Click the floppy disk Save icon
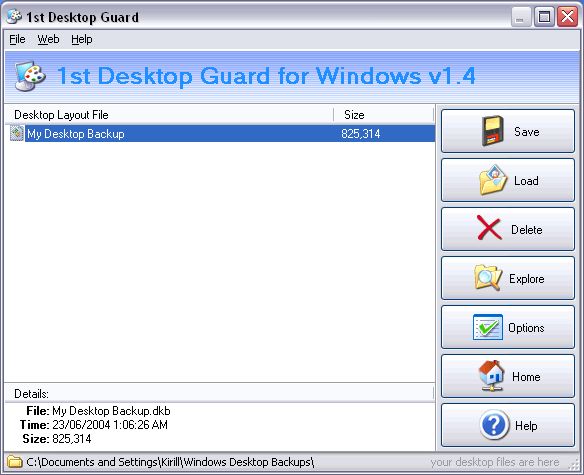Screen dimensions: 584x475 492,131
